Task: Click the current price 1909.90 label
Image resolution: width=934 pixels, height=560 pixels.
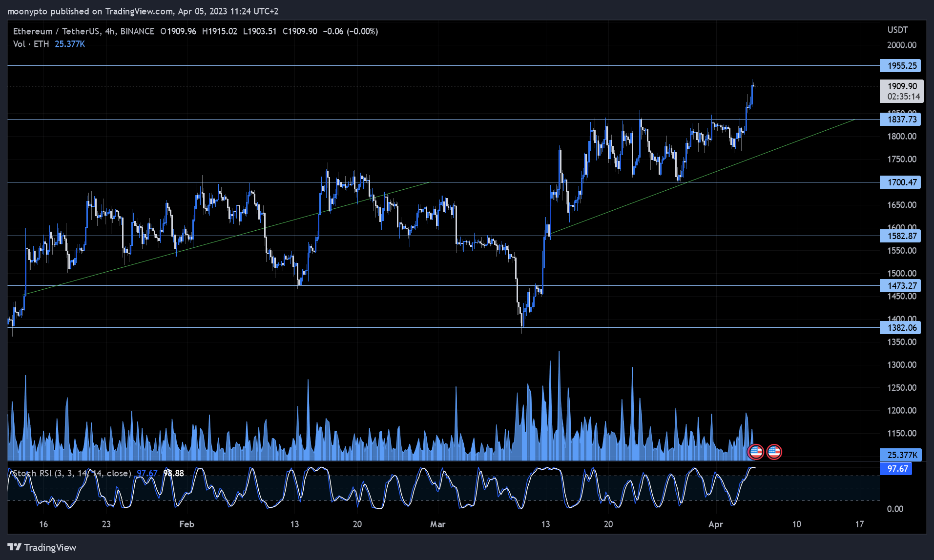Action: point(902,86)
